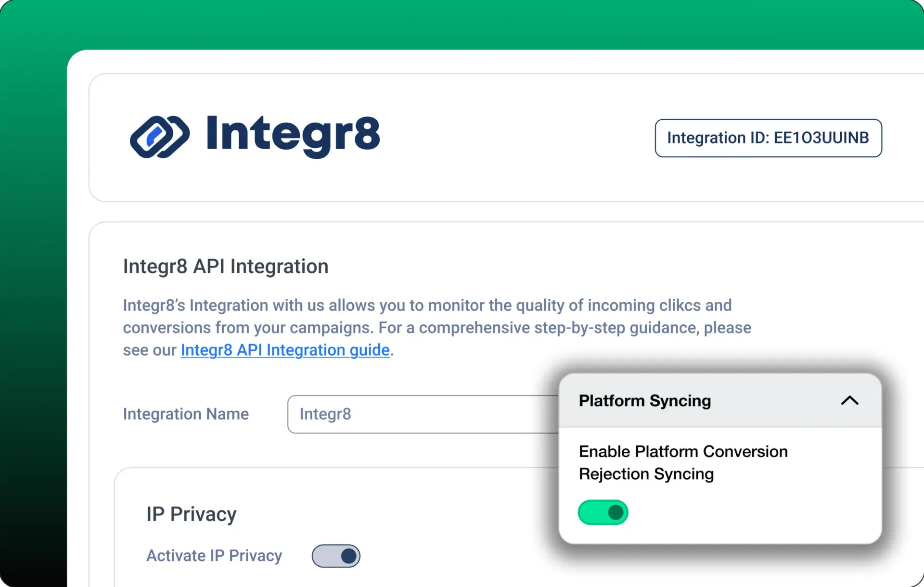Click the Integration ID value EE1O3UUINB
The image size is (924, 587).
pyautogui.click(x=821, y=138)
